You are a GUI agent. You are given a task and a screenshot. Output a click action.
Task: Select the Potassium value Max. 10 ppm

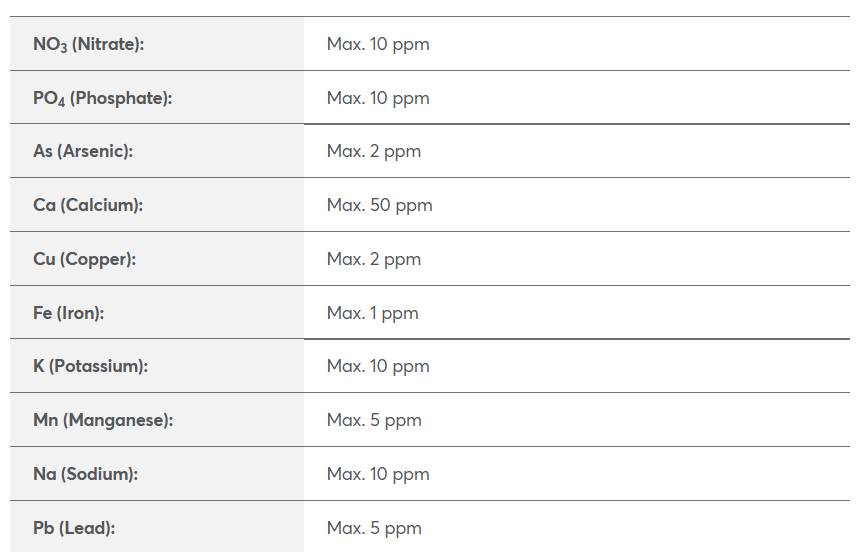point(378,366)
